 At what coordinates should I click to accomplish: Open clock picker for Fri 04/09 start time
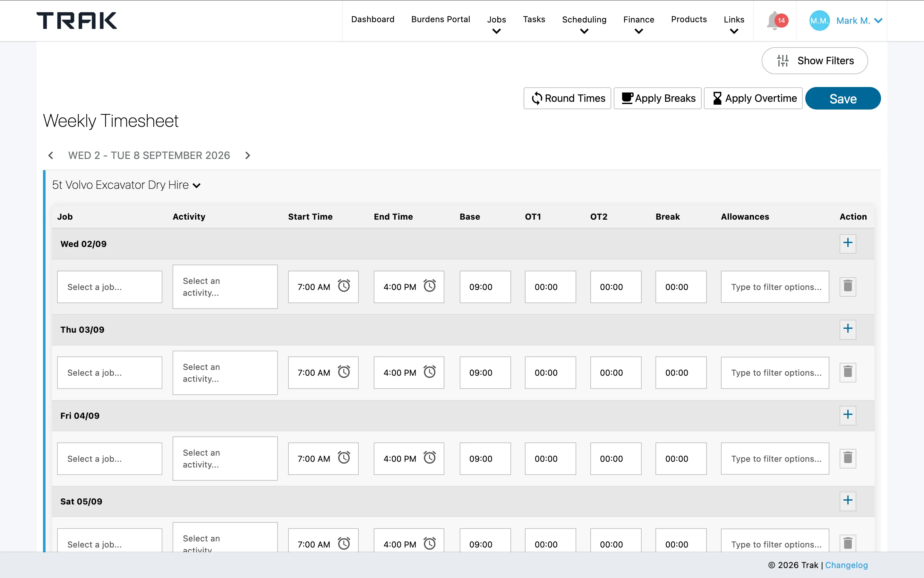point(344,458)
